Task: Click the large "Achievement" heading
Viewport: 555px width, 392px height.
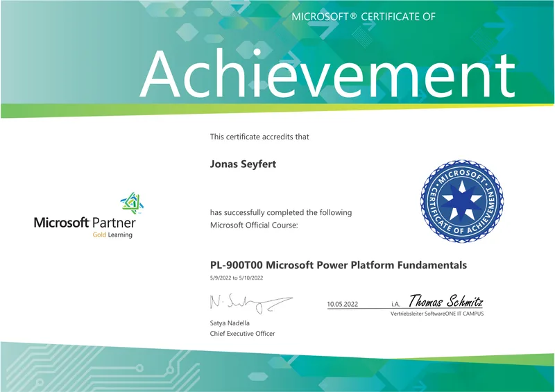Action: pyautogui.click(x=327, y=74)
